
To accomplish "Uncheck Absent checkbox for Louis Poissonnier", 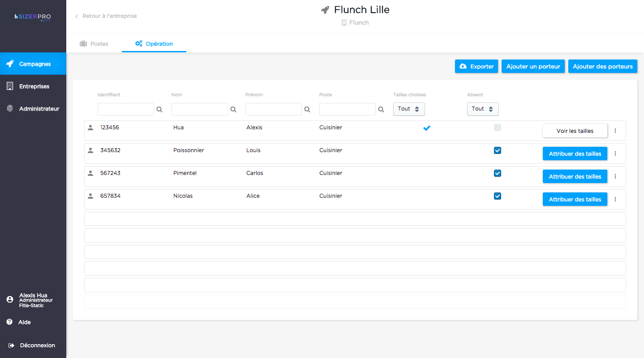I will [x=497, y=150].
